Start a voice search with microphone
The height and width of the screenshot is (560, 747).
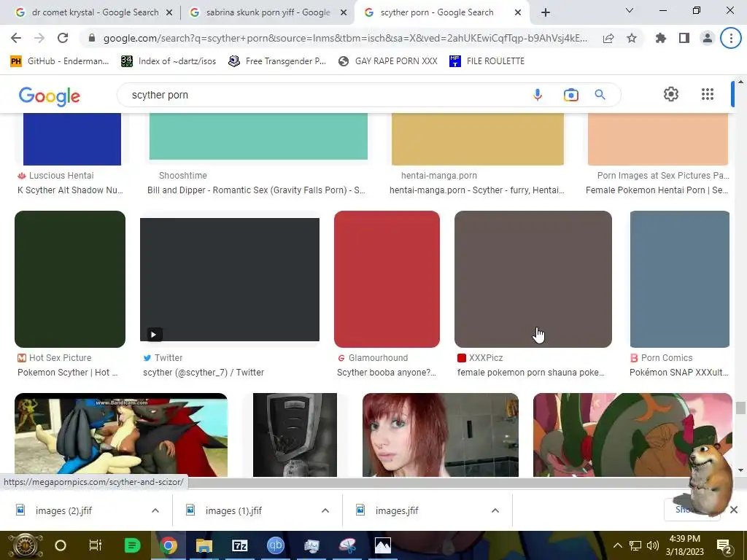click(x=538, y=95)
